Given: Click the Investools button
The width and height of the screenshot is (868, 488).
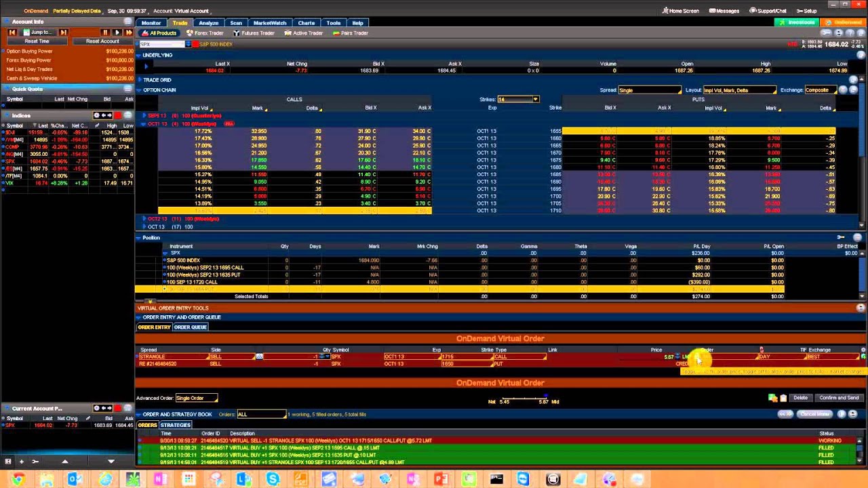Looking at the screenshot, I should 797,22.
